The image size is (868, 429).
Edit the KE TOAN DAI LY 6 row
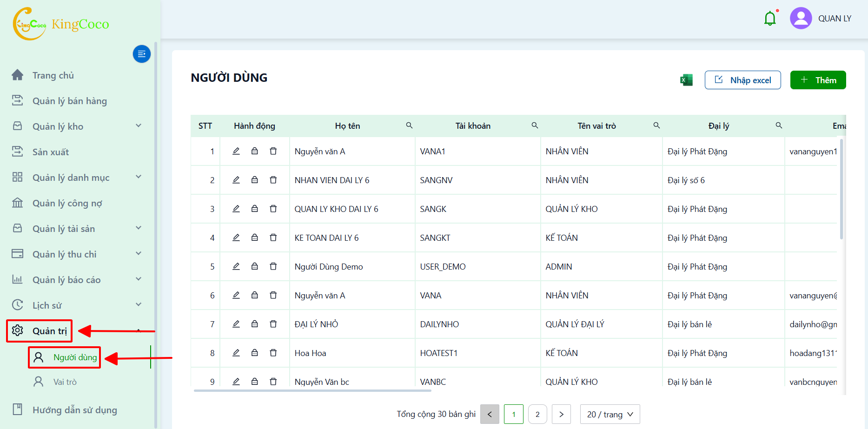coord(236,238)
